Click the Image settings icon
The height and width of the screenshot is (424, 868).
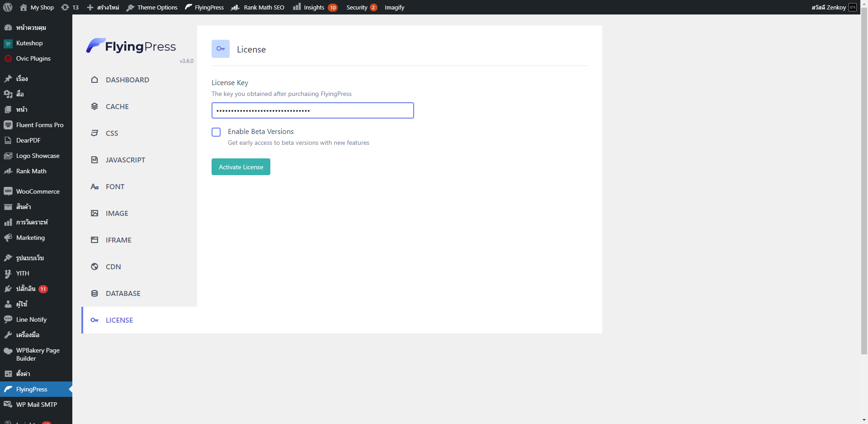pyautogui.click(x=94, y=213)
